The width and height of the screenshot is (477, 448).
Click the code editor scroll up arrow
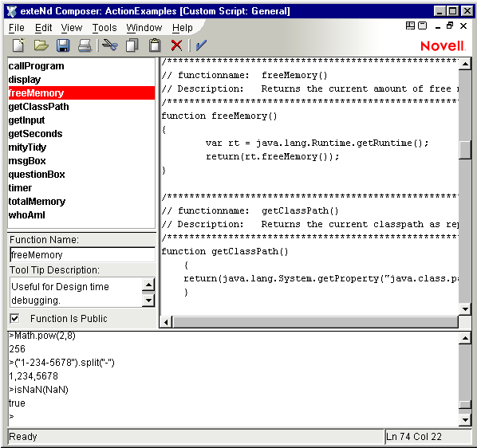click(x=465, y=64)
